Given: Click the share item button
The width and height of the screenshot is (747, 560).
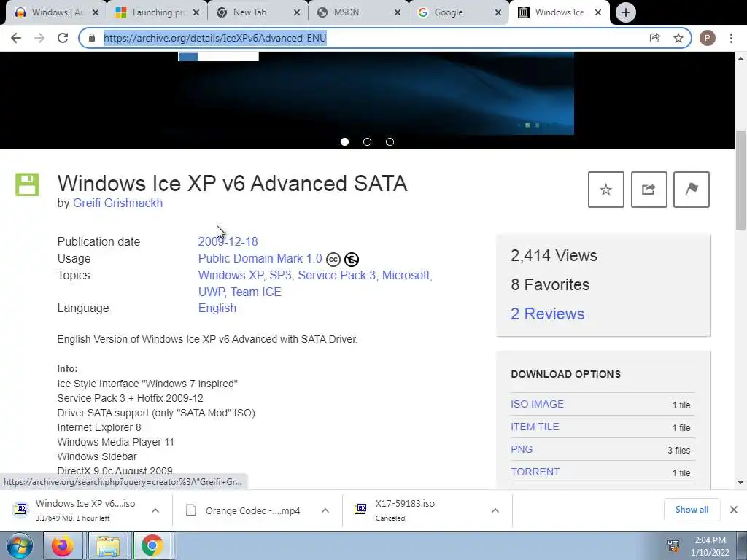Looking at the screenshot, I should [x=649, y=190].
